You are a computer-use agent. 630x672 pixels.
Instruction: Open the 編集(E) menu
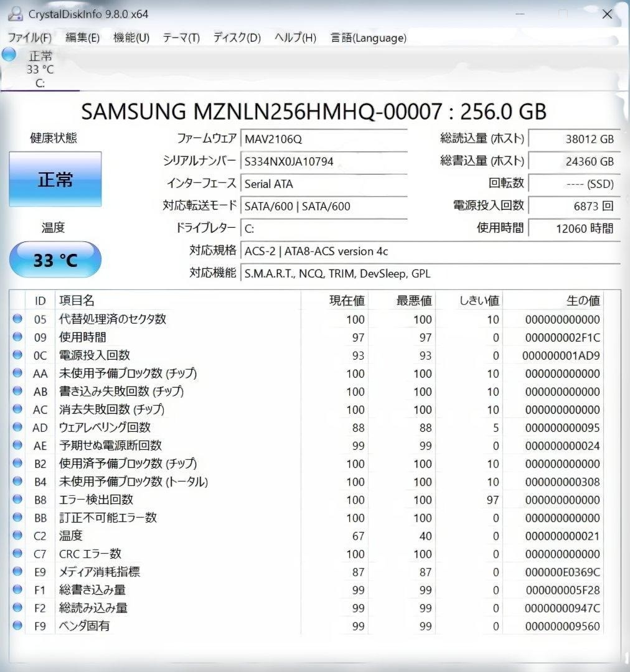click(x=82, y=38)
